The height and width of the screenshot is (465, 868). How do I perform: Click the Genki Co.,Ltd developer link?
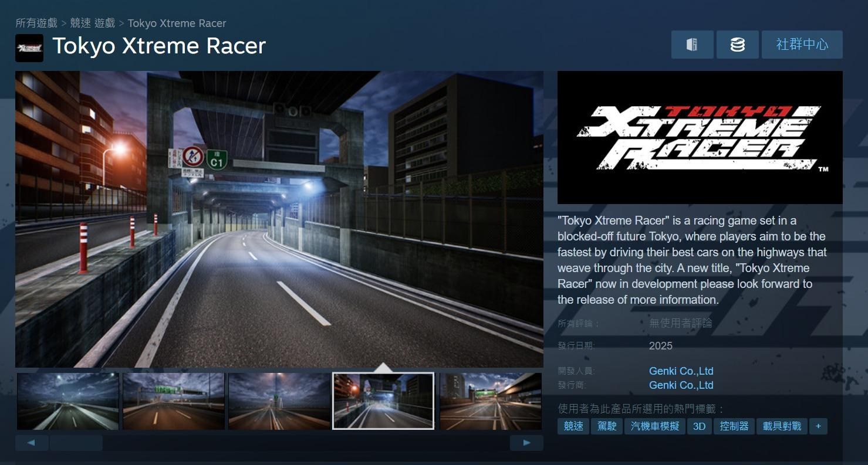coord(681,371)
